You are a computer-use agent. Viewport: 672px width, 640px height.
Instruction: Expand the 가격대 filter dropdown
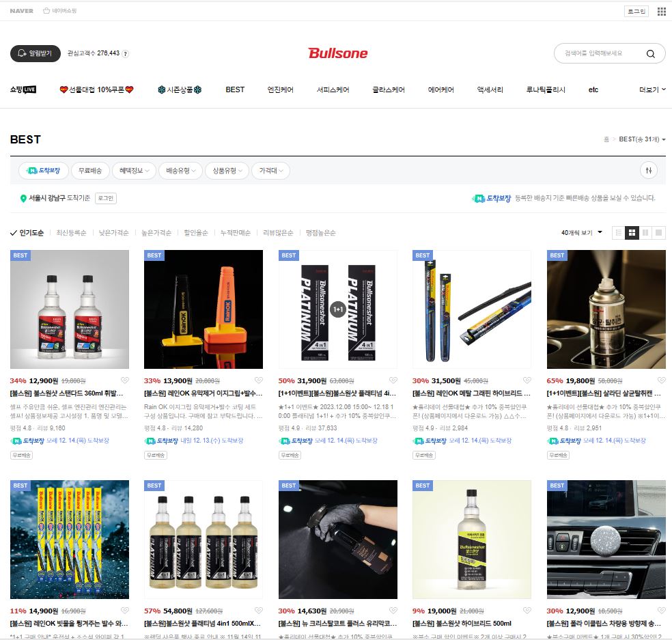(271, 171)
